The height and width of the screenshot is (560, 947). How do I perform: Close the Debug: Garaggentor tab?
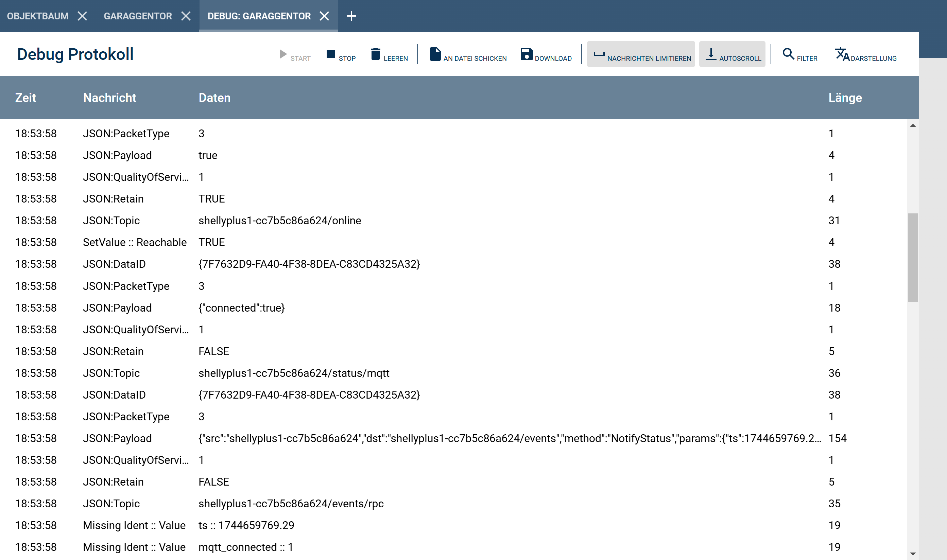click(324, 16)
